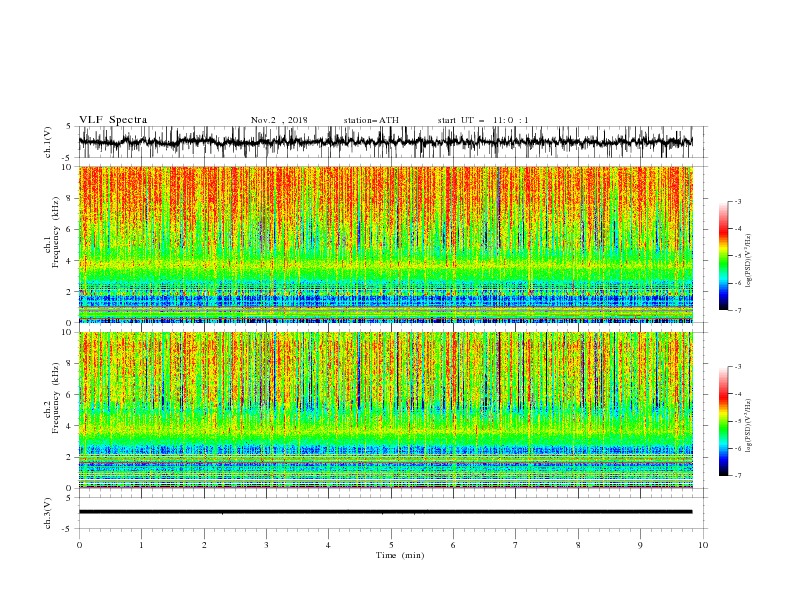Viewport: 792px width, 612px height.
Task: Click the '1' tick on the time axis
Action: click(x=141, y=545)
